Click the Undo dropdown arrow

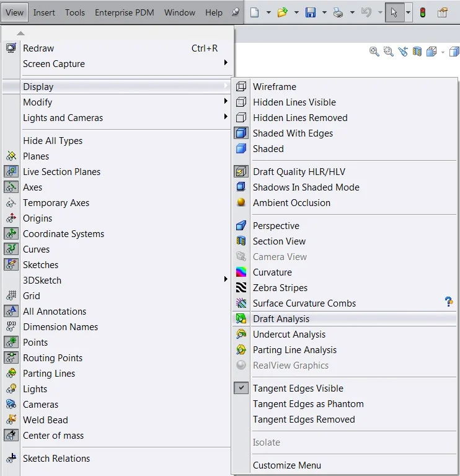click(x=380, y=12)
